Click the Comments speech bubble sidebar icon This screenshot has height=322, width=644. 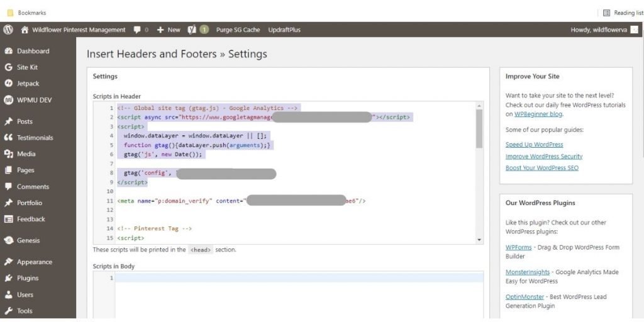pyautogui.click(x=8, y=186)
